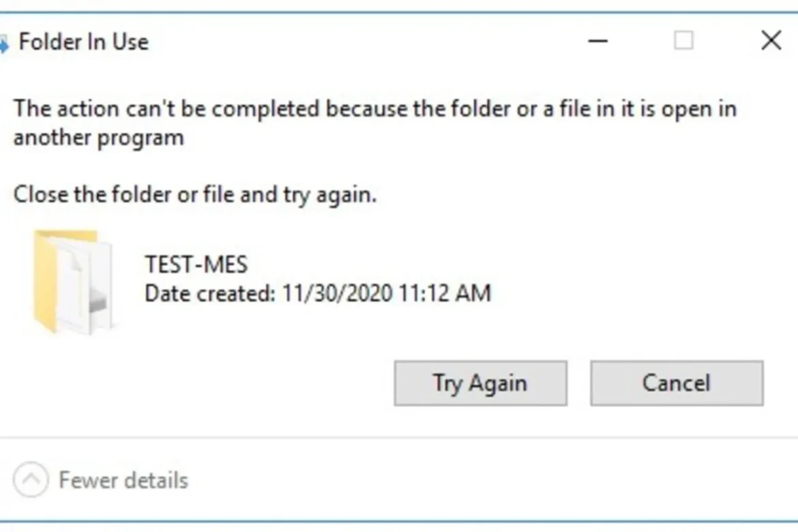
Task: Select the TEST-MES folder name label
Action: 196,265
